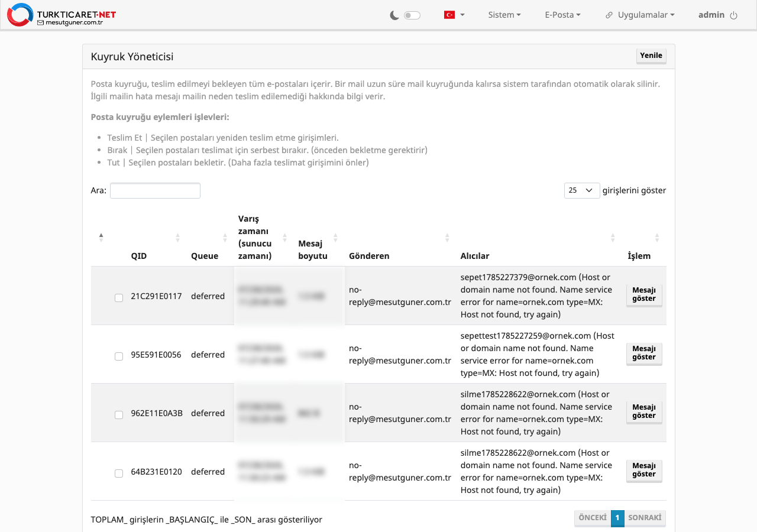The height and width of the screenshot is (532, 757).
Task: Open the Sistem menu
Action: click(x=504, y=15)
